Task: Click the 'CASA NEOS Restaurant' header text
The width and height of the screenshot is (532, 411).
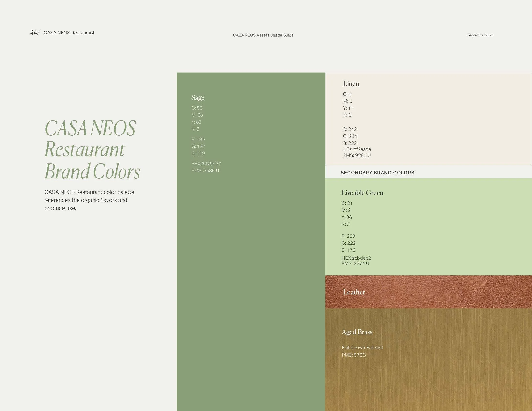Action: pos(69,33)
